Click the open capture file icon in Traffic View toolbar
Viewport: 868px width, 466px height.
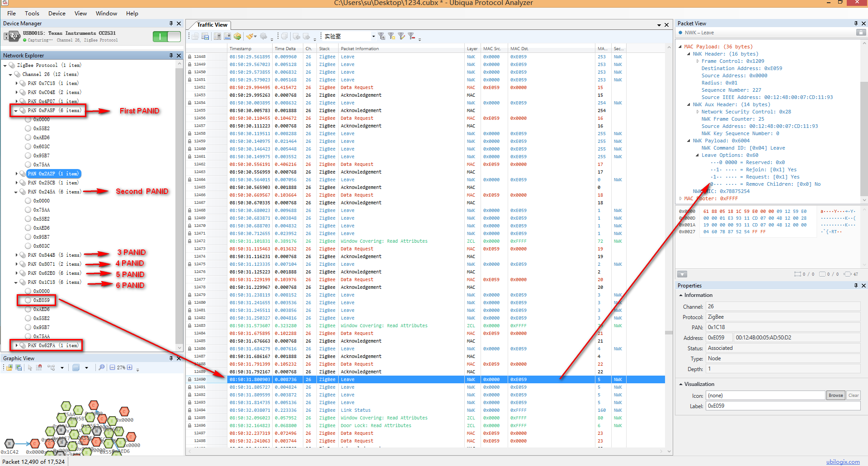pyautogui.click(x=195, y=36)
